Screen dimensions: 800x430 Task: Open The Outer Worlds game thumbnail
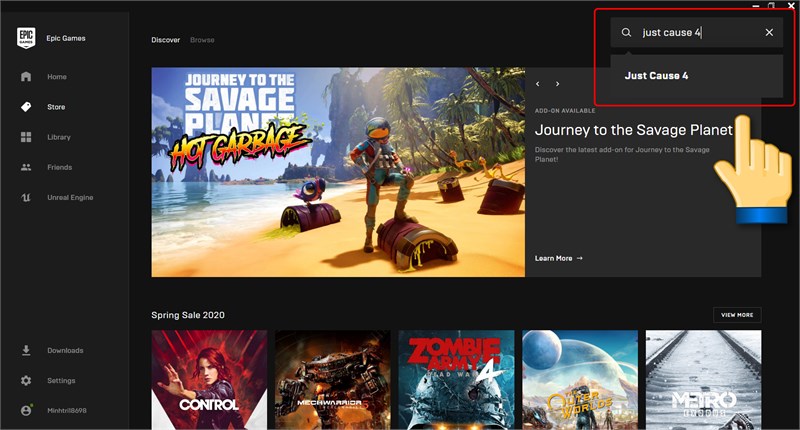pyautogui.click(x=580, y=380)
